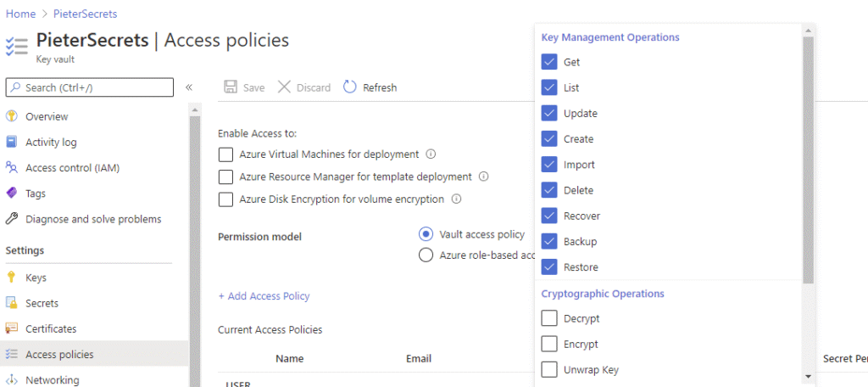The height and width of the screenshot is (387, 868).
Task: Enable Azure Disk Encryption for volume encryption
Action: click(x=225, y=199)
